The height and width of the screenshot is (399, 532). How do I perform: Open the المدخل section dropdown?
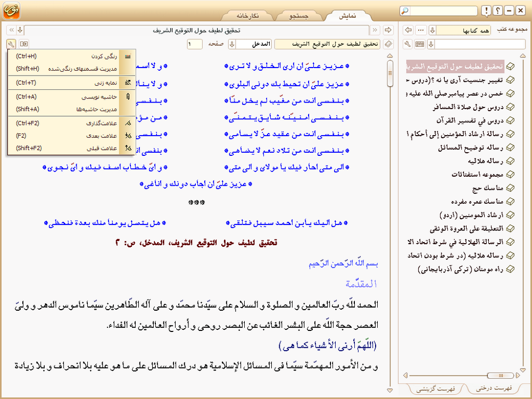[x=232, y=44]
